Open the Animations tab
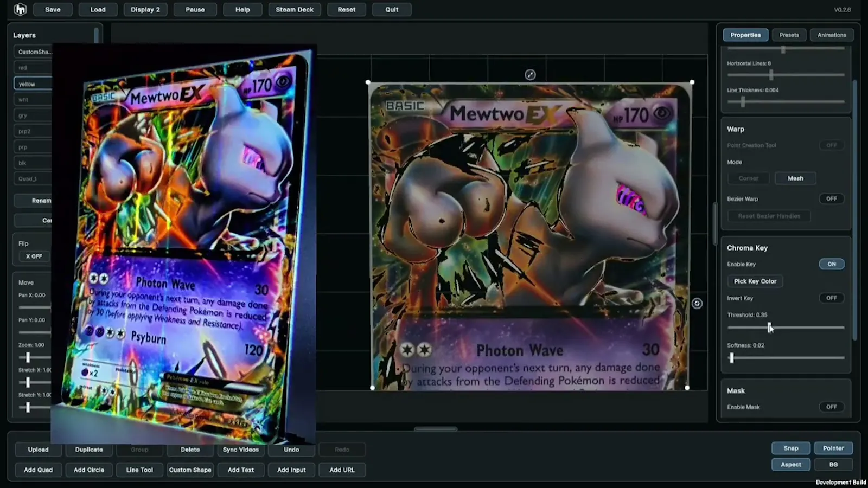This screenshot has height=488, width=868. coord(832,35)
